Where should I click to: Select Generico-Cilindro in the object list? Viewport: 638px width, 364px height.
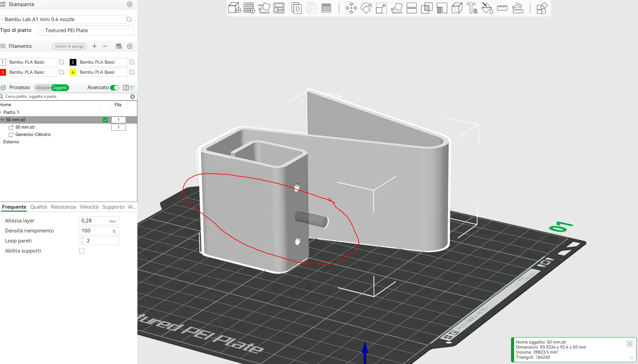pyautogui.click(x=33, y=135)
